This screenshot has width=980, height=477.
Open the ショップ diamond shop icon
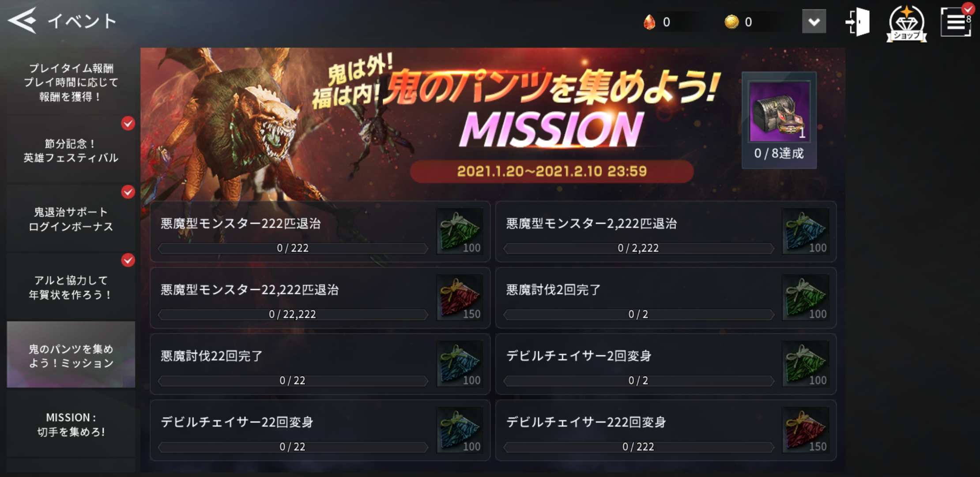[906, 23]
